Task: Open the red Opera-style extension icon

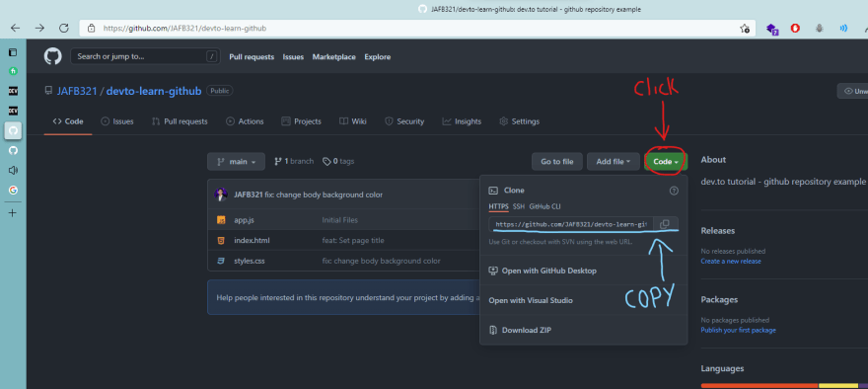Action: click(x=795, y=29)
